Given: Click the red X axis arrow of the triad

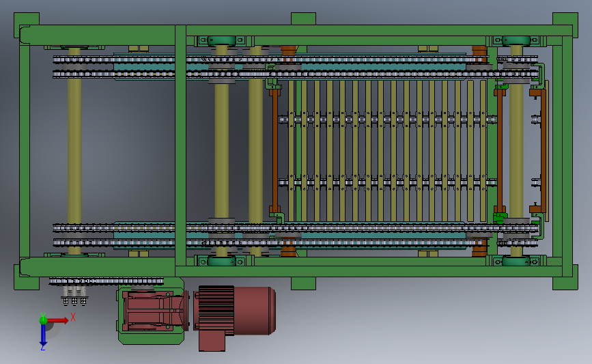Looking at the screenshot, I should 57,320.
